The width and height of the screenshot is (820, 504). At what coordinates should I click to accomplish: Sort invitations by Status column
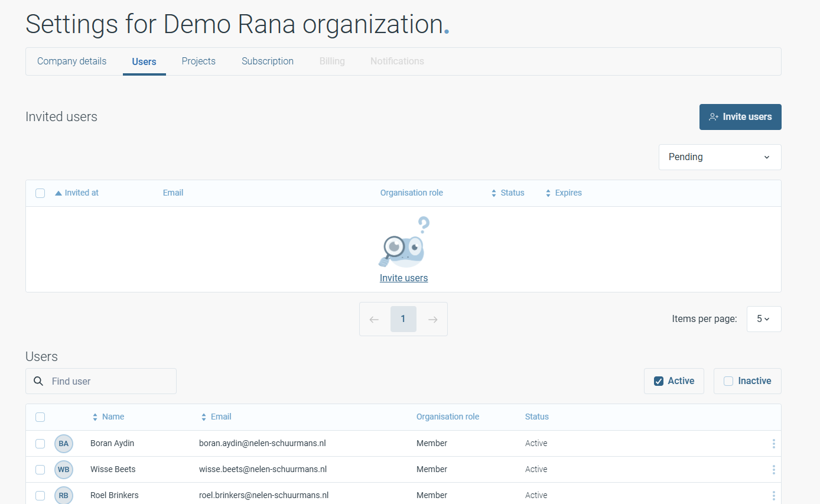(507, 193)
